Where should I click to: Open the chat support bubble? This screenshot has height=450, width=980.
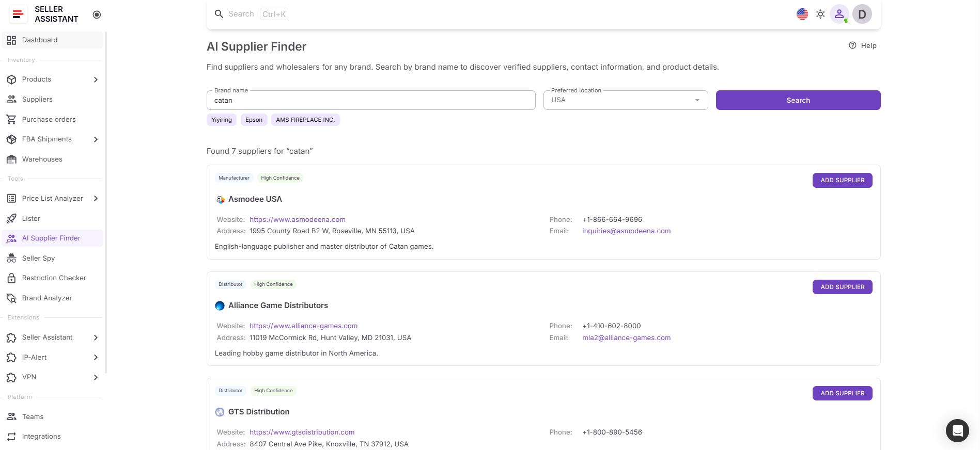click(957, 430)
